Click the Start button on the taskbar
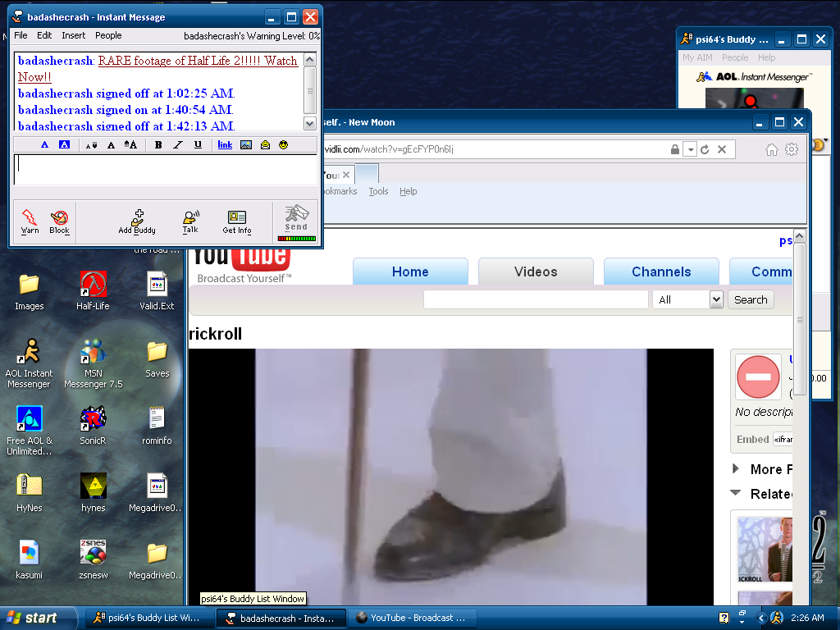This screenshot has width=840, height=630. coord(30,618)
